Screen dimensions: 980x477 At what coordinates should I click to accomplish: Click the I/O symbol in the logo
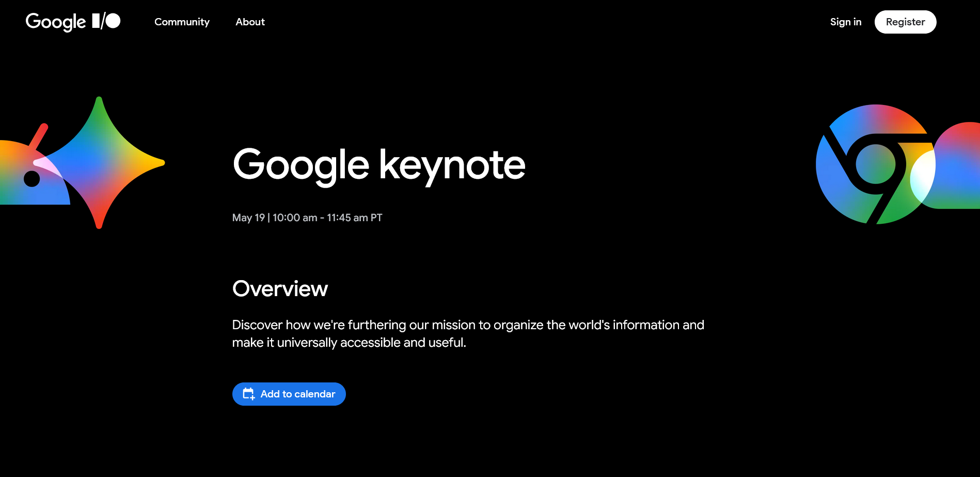[106, 21]
